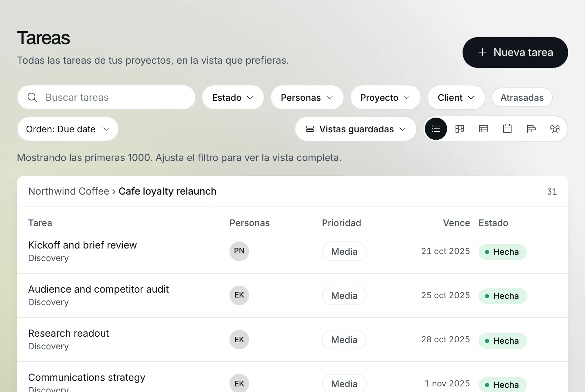Image resolution: width=585 pixels, height=392 pixels.
Task: Open Audience and competitor audit task
Action: (x=99, y=289)
